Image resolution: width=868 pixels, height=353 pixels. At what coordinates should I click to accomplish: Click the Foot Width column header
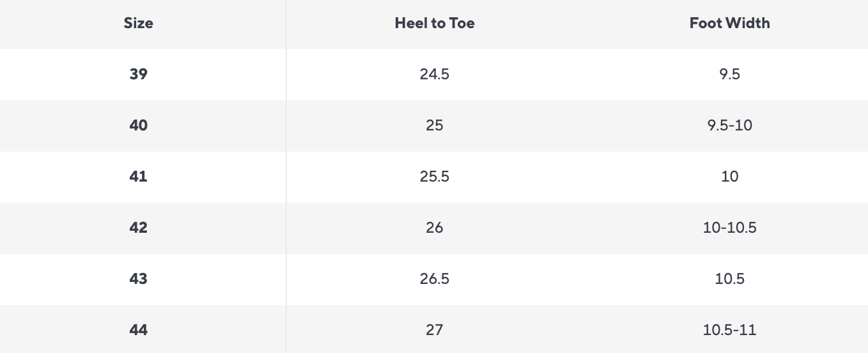click(x=729, y=24)
